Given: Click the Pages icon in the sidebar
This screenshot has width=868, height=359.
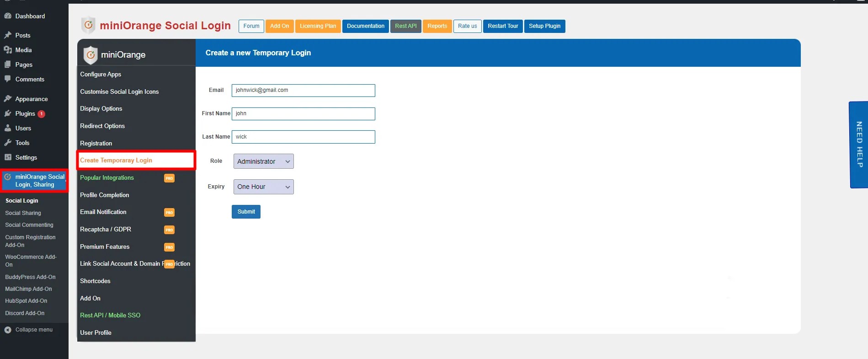Looking at the screenshot, I should pos(8,64).
